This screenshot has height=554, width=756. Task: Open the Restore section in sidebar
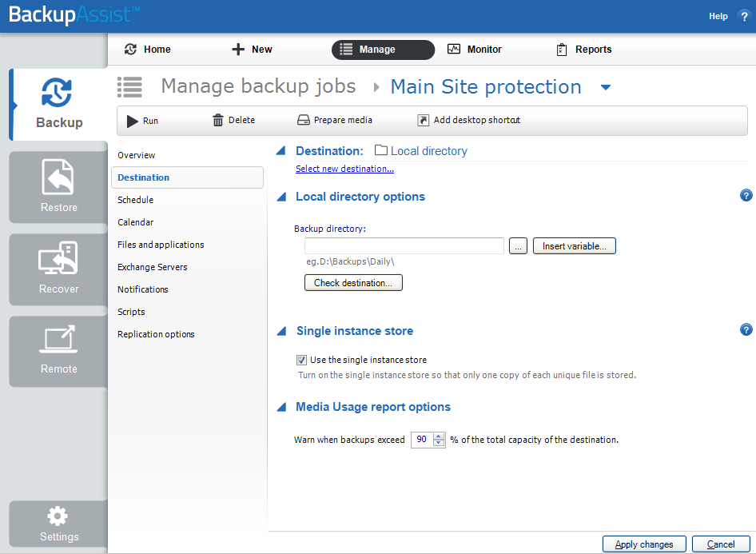[x=58, y=187]
